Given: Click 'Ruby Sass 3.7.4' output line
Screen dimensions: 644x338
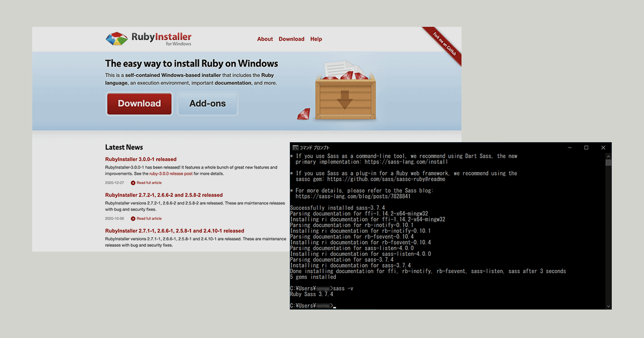Looking at the screenshot, I should coord(311,294).
